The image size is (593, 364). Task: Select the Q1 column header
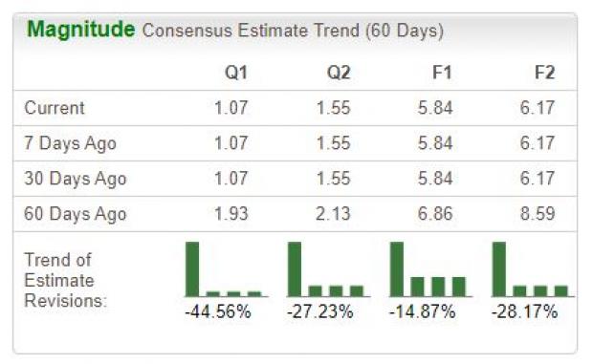236,73
